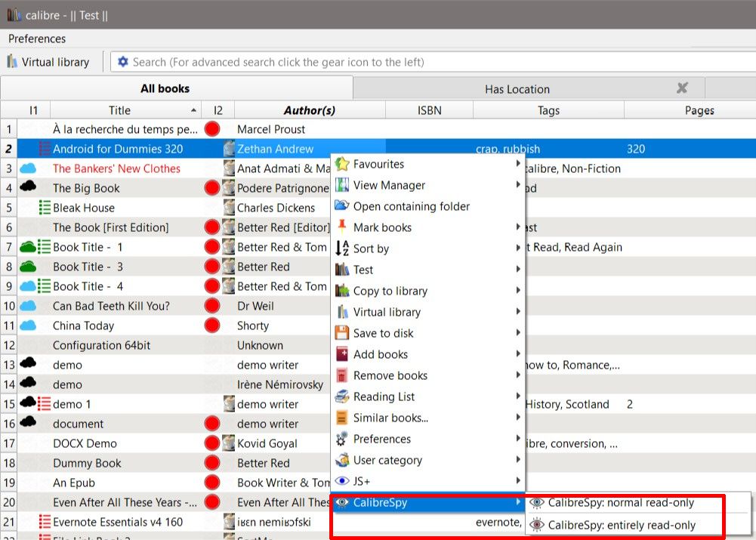Click the Open containing folder icon
This screenshot has height=540, width=756.
coord(342,206)
